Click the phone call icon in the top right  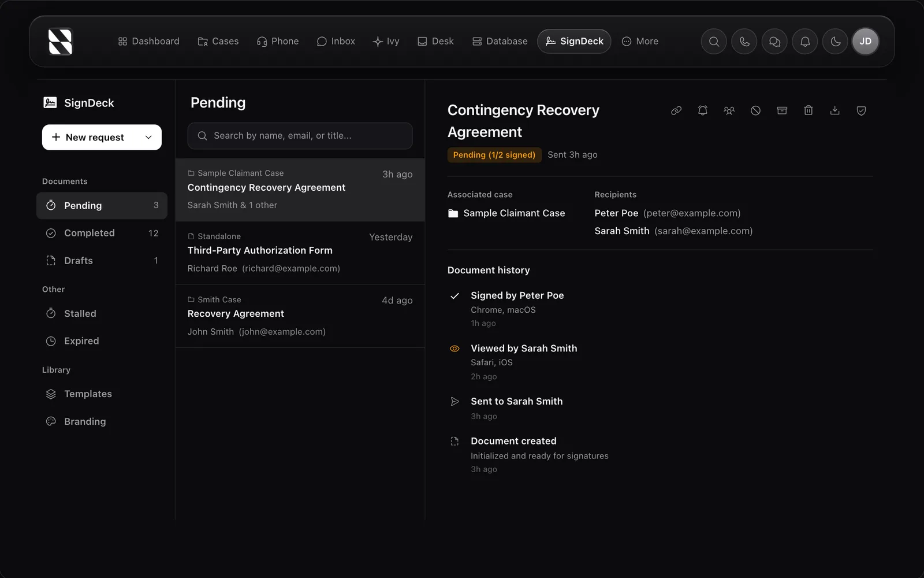click(744, 42)
